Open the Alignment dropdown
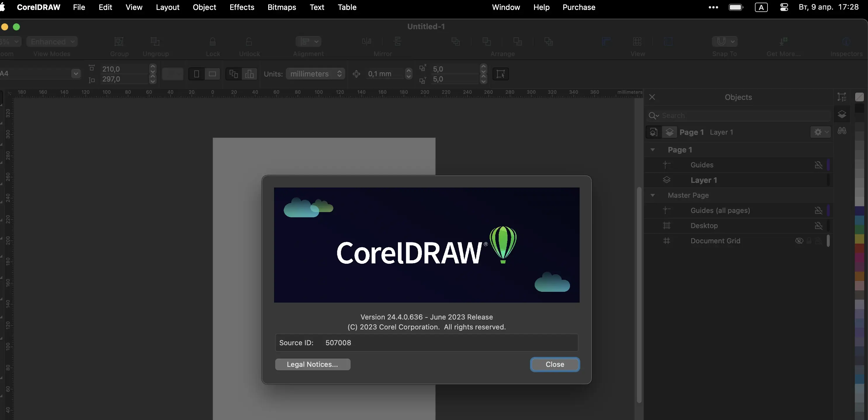Viewport: 868px width, 420px height. (308, 41)
